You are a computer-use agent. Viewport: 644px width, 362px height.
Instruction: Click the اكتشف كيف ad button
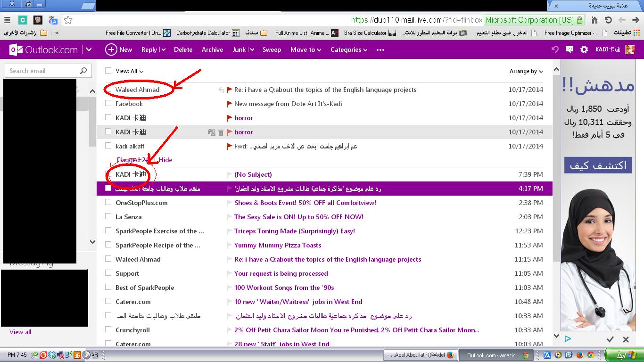pyautogui.click(x=598, y=165)
